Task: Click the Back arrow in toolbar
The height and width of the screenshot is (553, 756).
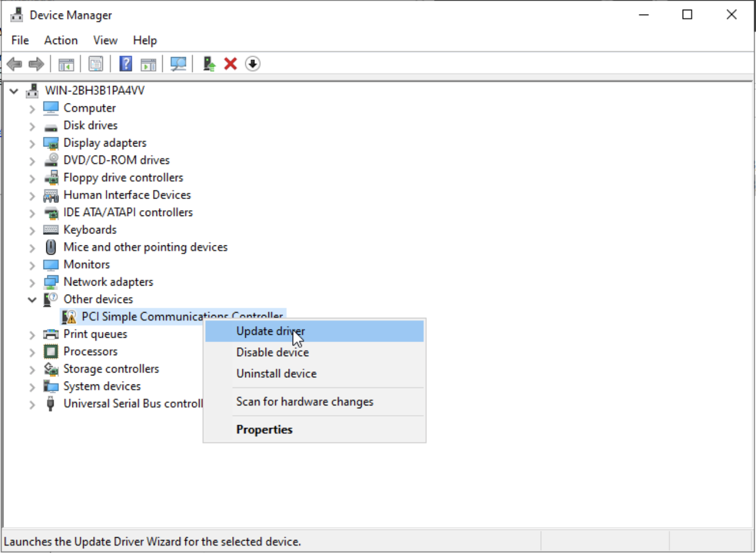Action: tap(15, 64)
